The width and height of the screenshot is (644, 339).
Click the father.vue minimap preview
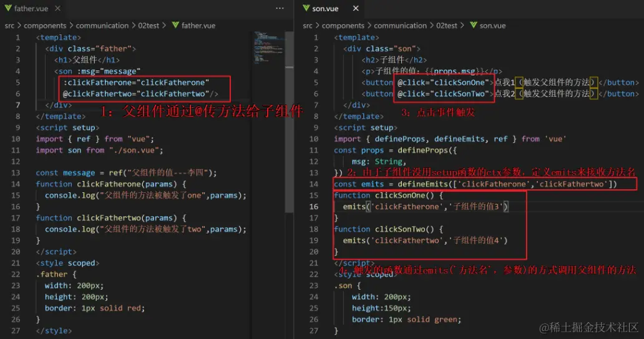[x=268, y=46]
